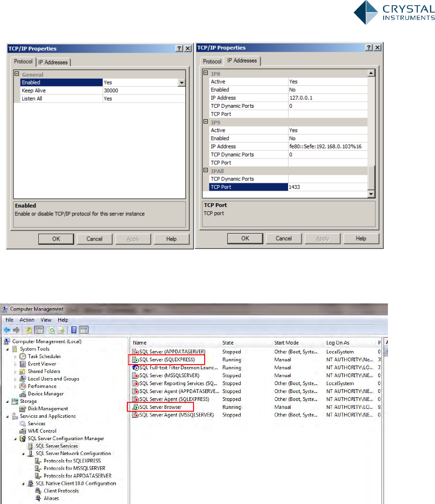Click Cancel in the right TCP/IP Properties dialog
The image size is (435, 504).
point(283,239)
